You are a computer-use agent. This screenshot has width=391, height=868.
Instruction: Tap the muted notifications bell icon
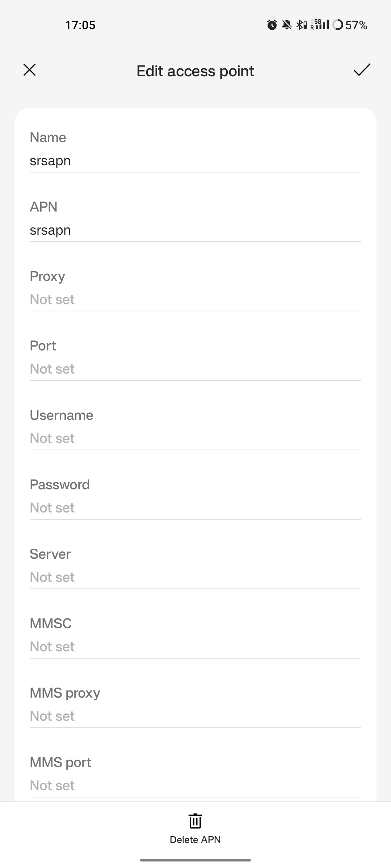click(287, 25)
